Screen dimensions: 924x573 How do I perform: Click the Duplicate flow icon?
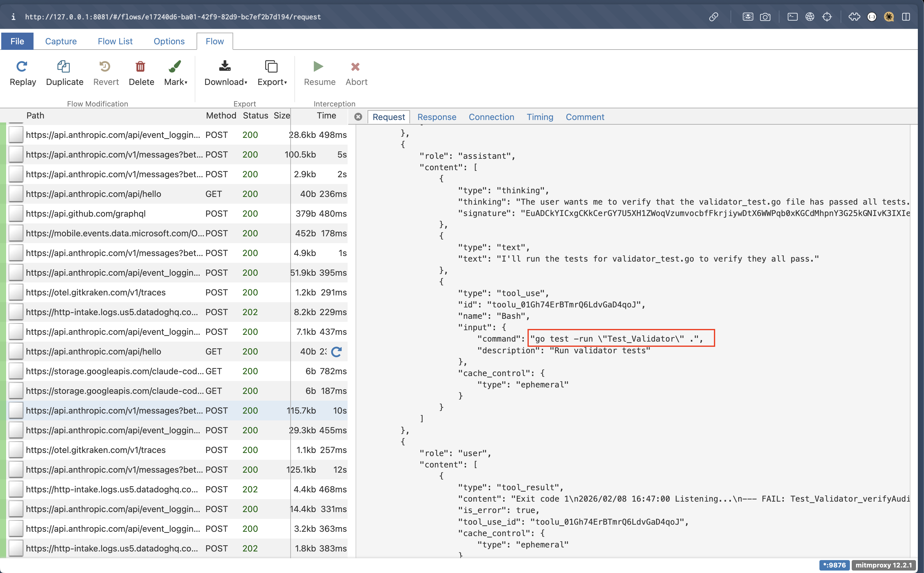64,67
